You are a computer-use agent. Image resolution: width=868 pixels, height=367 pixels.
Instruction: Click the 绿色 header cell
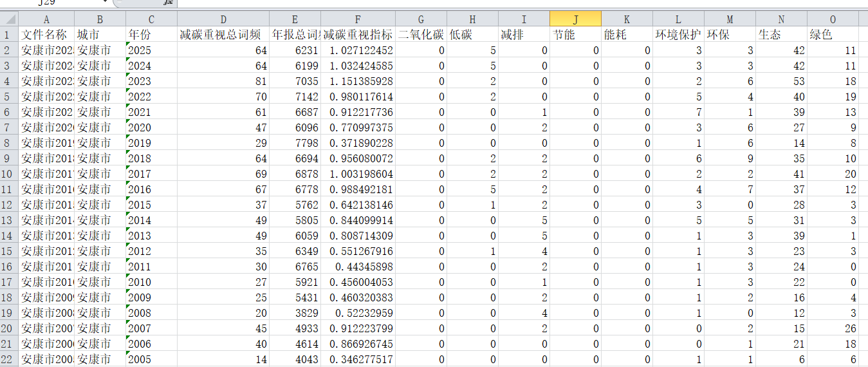pos(833,35)
